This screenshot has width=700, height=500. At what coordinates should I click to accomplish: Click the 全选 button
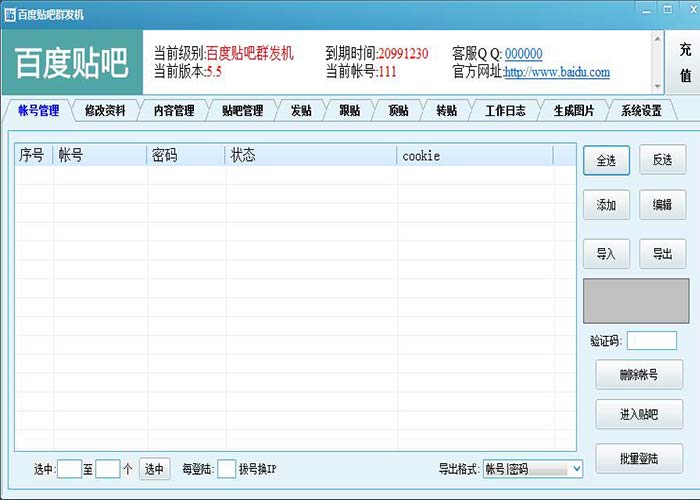(x=606, y=160)
